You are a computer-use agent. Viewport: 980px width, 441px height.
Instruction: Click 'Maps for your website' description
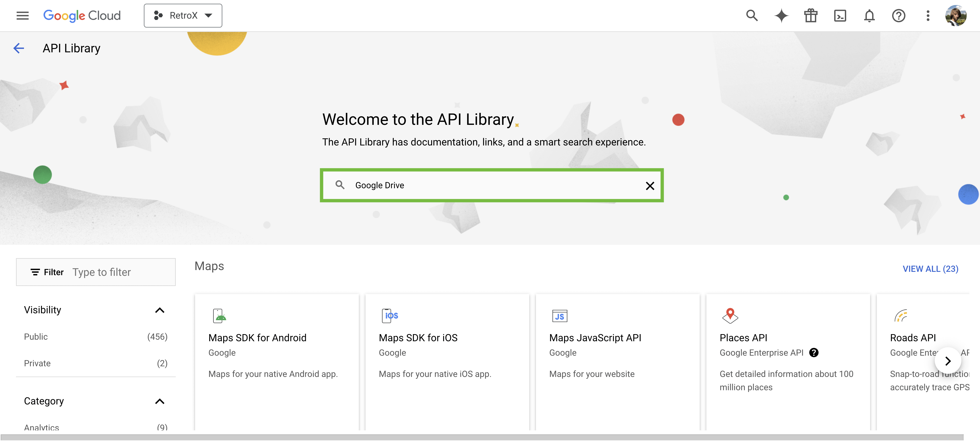pyautogui.click(x=592, y=374)
